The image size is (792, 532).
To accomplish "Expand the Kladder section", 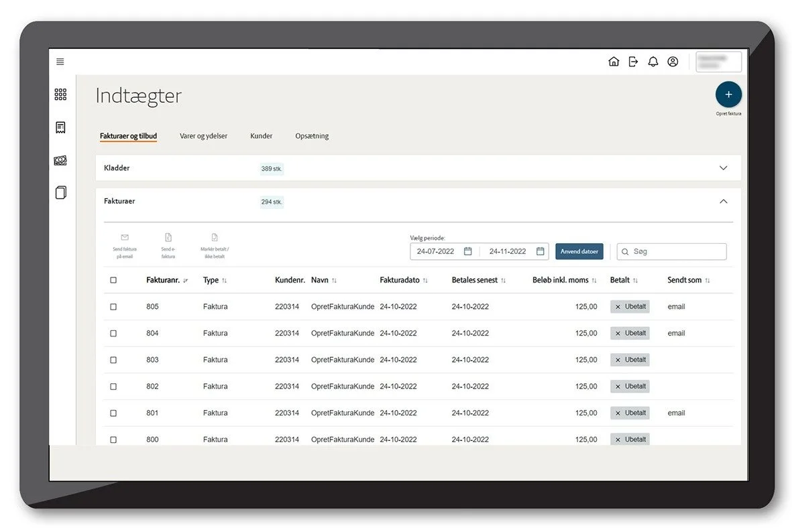I will [x=723, y=168].
